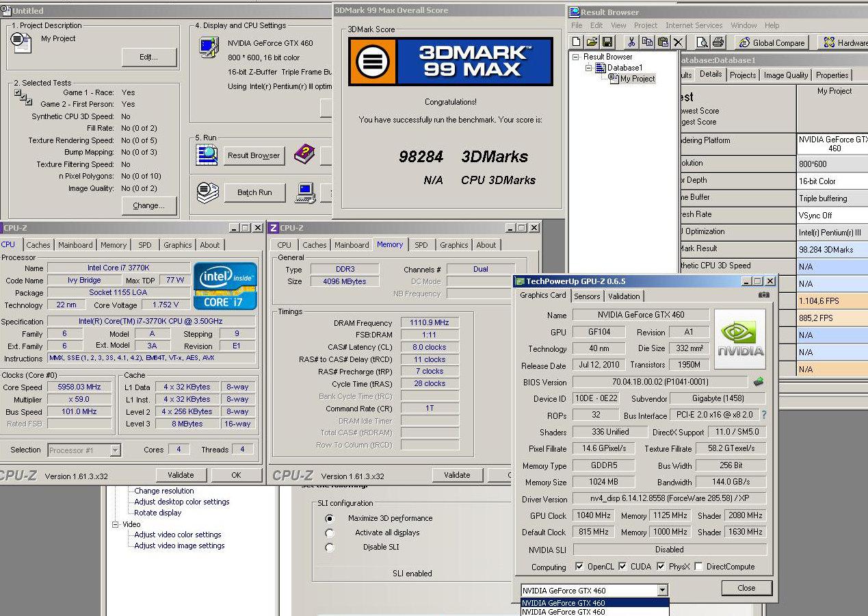Click the Display and CPU Settings monitor icon
868x616 pixels.
click(x=209, y=47)
